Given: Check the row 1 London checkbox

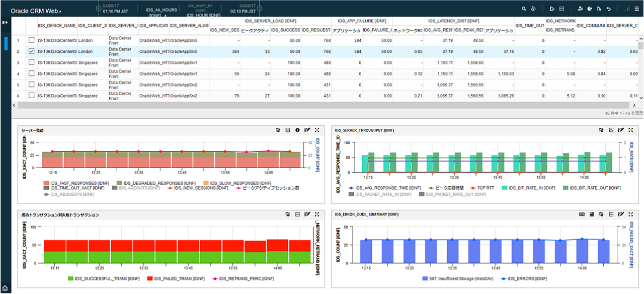Looking at the screenshot, I should point(32,40).
